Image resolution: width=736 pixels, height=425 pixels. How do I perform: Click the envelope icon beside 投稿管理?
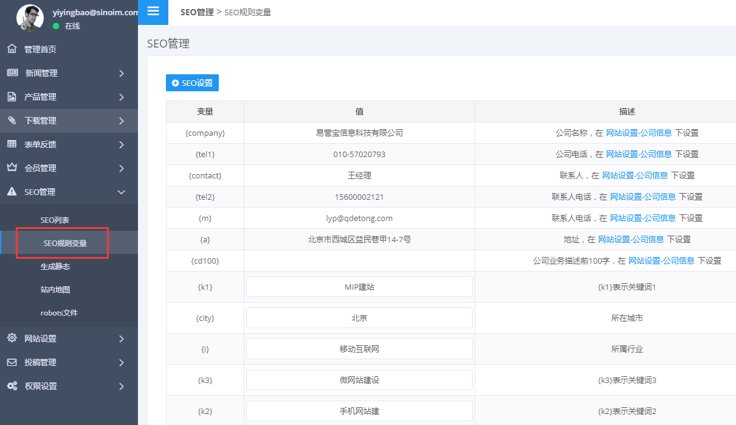(x=12, y=362)
